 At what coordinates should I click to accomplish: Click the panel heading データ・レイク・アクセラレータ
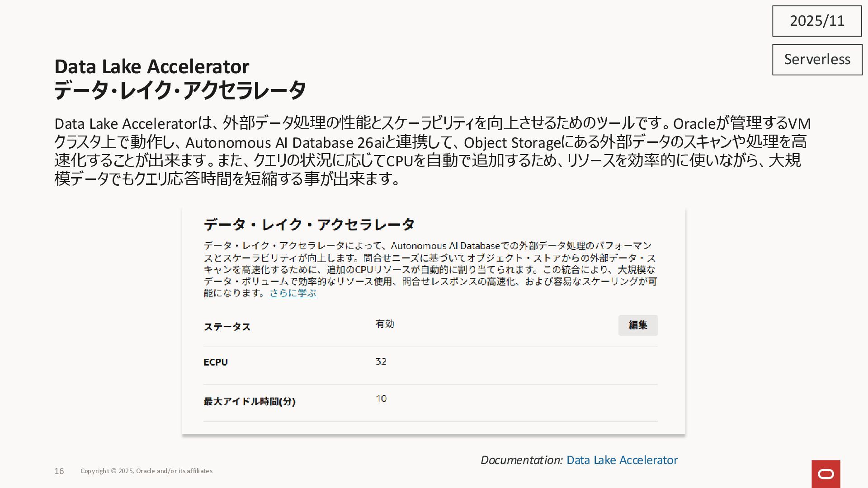(x=309, y=224)
